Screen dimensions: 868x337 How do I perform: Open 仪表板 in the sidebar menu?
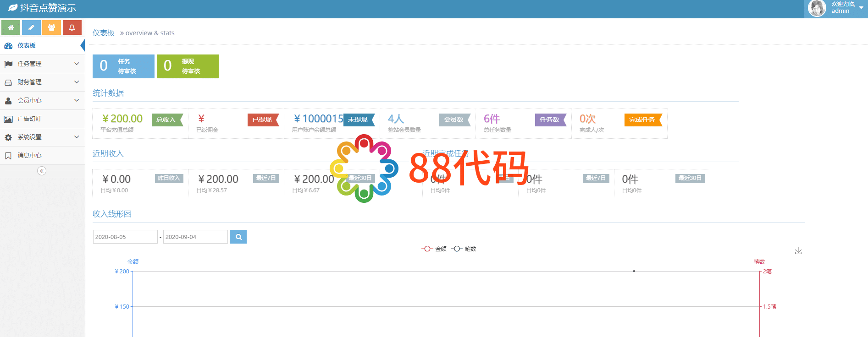tap(42, 45)
